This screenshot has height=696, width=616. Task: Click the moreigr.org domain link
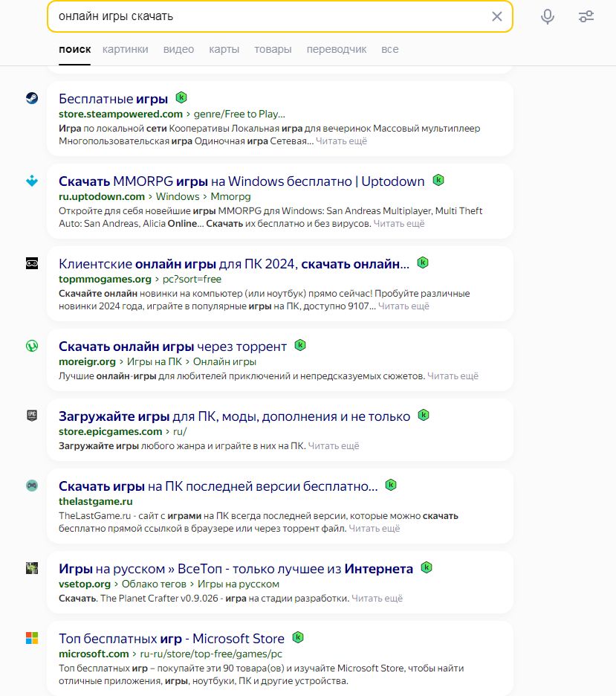(x=87, y=362)
